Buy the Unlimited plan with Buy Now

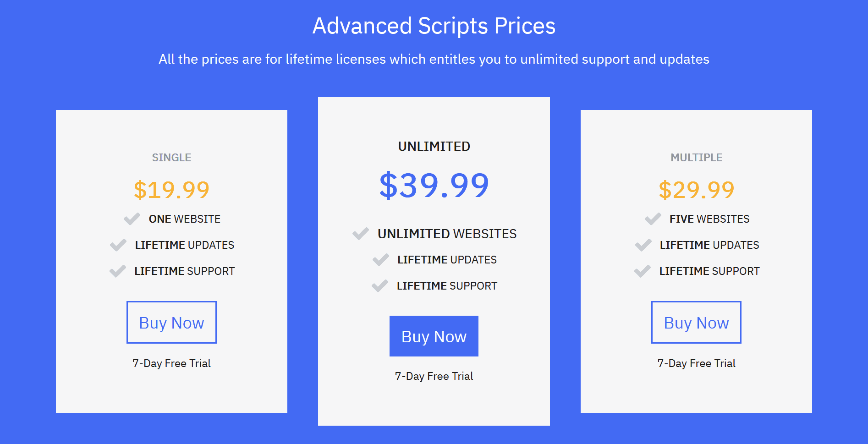(434, 336)
